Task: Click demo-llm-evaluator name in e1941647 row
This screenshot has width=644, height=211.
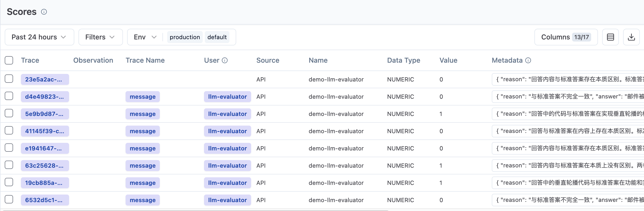Action: [336, 148]
